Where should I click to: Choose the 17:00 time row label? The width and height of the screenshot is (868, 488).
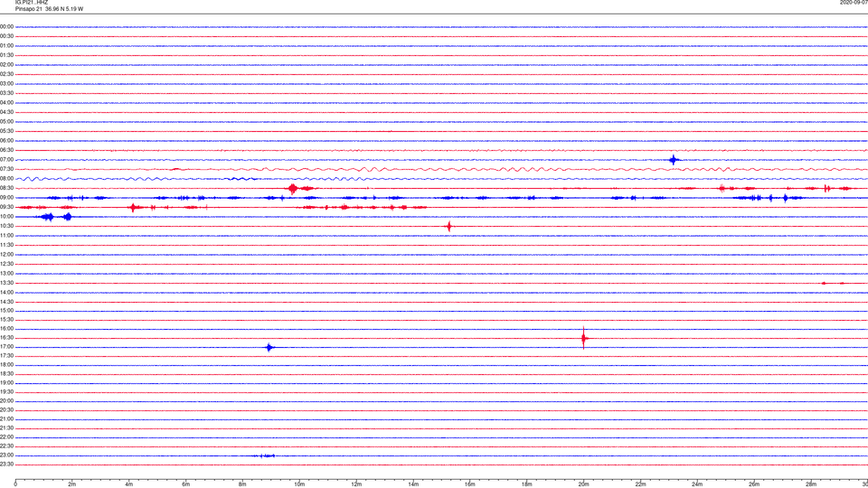6,347
